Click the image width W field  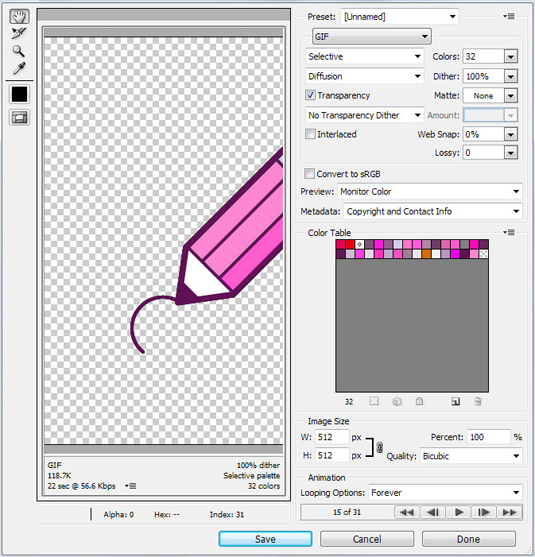332,437
